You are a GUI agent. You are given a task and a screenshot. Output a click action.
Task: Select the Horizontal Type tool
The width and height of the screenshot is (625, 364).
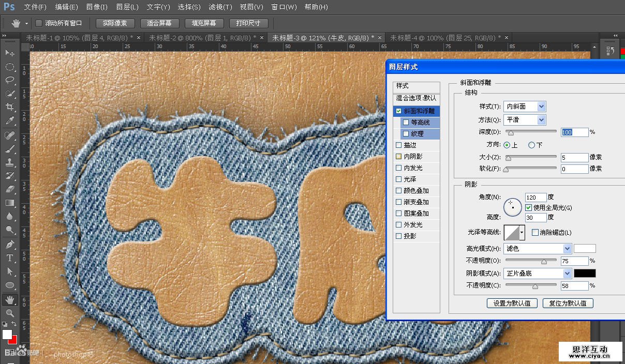[10, 257]
